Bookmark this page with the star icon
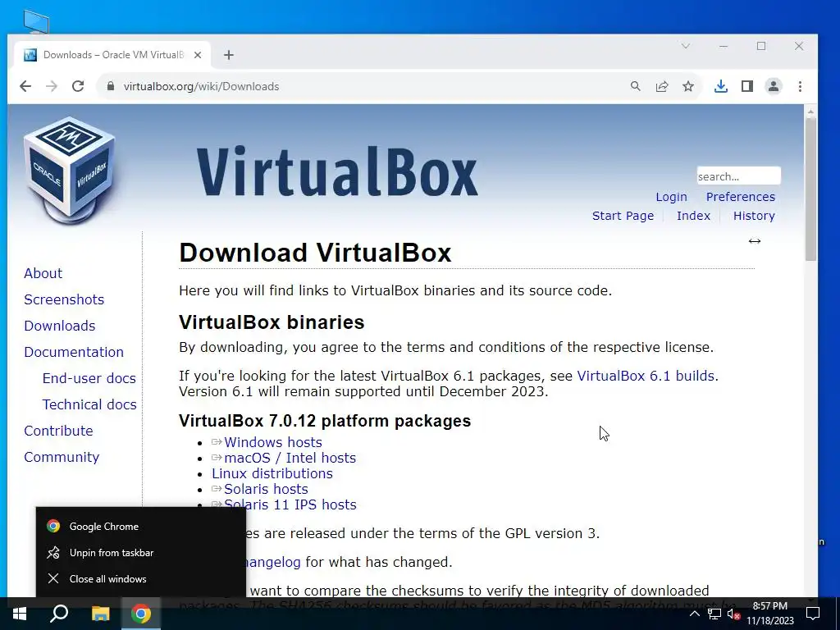The height and width of the screenshot is (630, 840). [688, 86]
